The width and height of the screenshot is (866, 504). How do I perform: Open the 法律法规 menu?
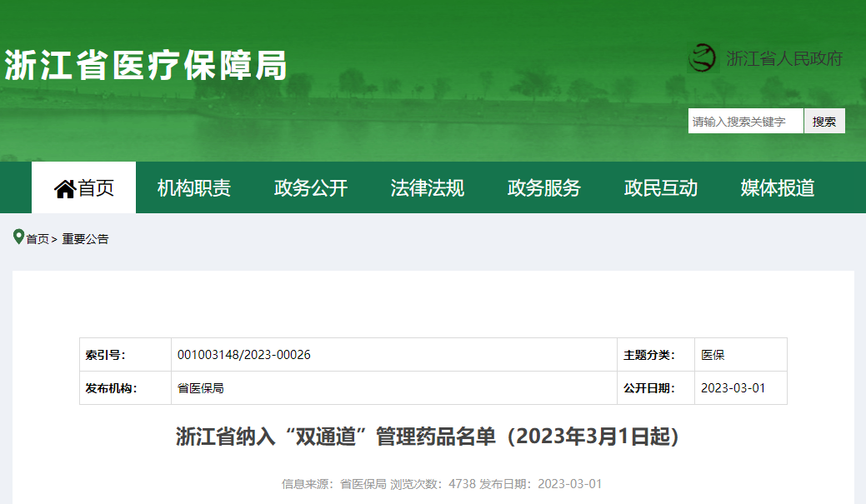[428, 187]
